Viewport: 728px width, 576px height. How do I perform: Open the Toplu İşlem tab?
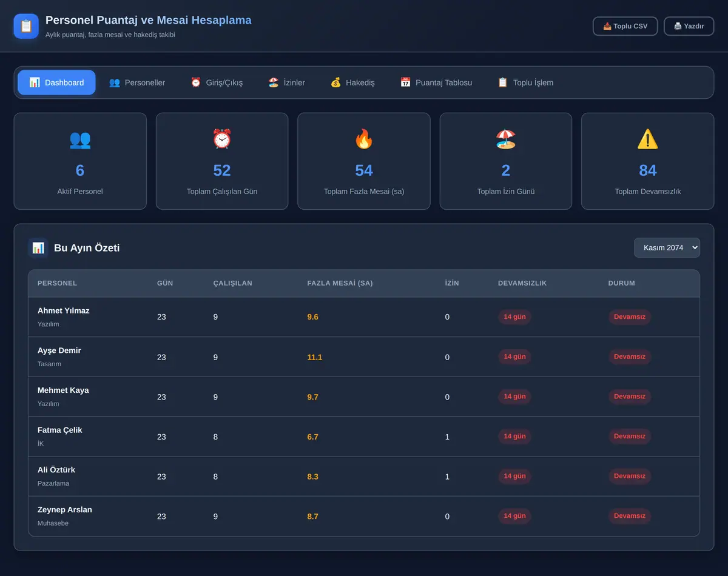(525, 82)
